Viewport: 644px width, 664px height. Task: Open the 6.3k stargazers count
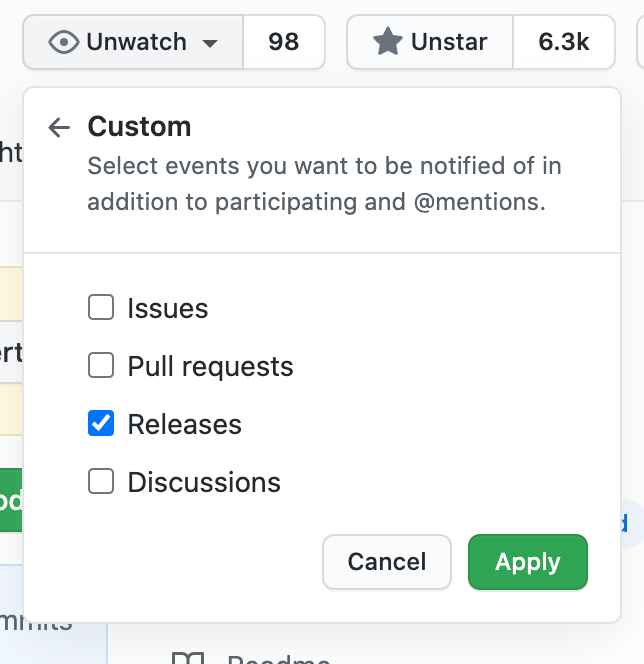tap(564, 42)
